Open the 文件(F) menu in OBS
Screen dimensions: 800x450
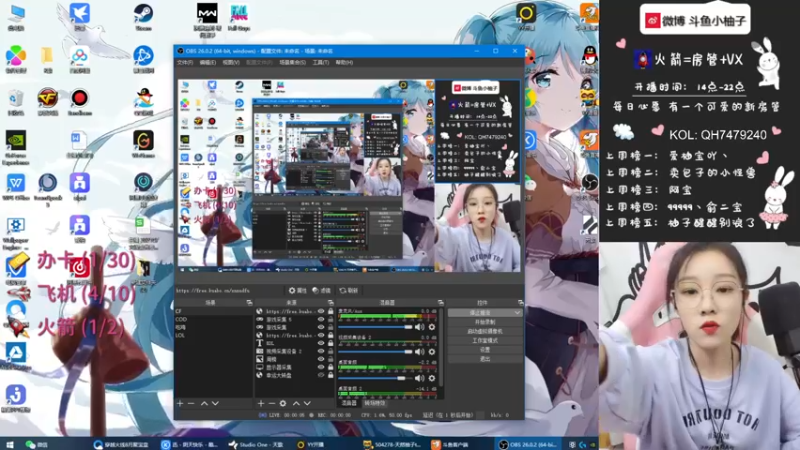[185, 62]
